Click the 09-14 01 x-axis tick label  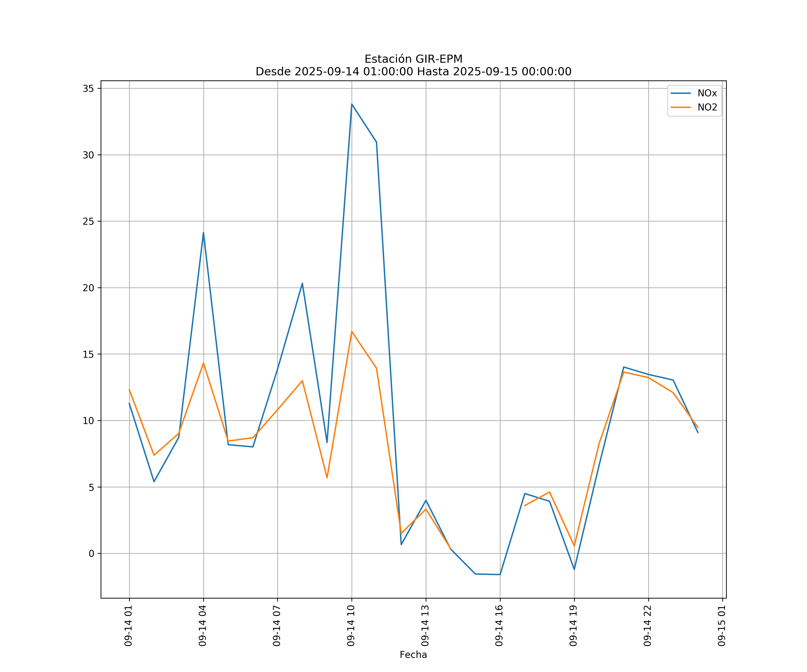128,626
